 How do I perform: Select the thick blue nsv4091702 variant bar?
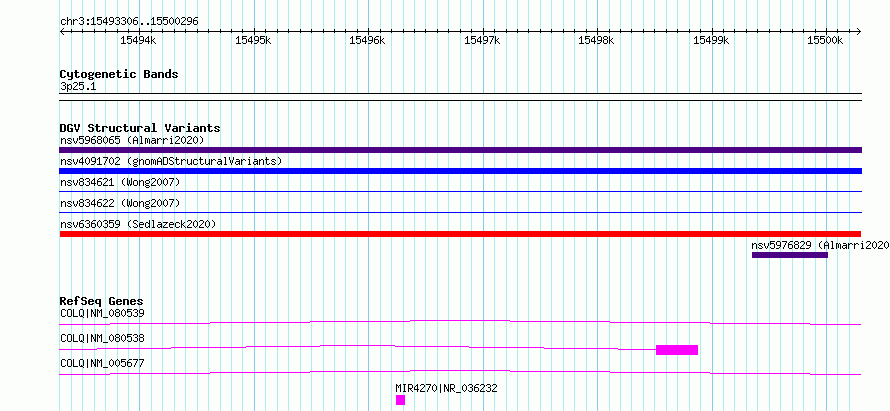(x=460, y=171)
